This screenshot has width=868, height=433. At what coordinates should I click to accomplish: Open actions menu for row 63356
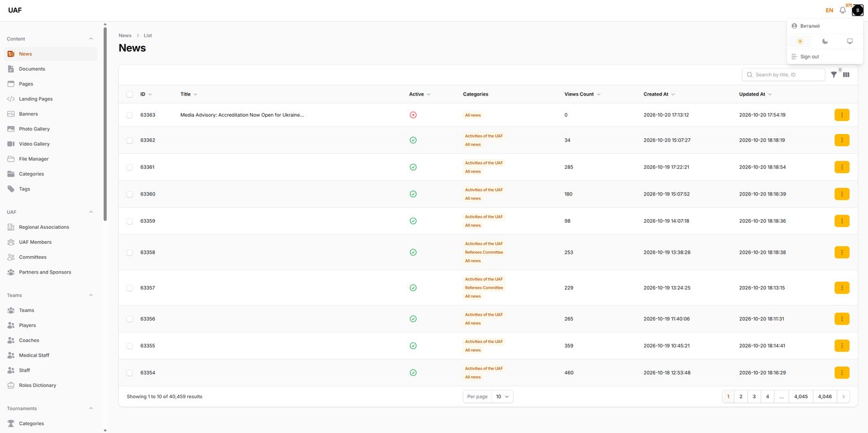click(x=842, y=319)
